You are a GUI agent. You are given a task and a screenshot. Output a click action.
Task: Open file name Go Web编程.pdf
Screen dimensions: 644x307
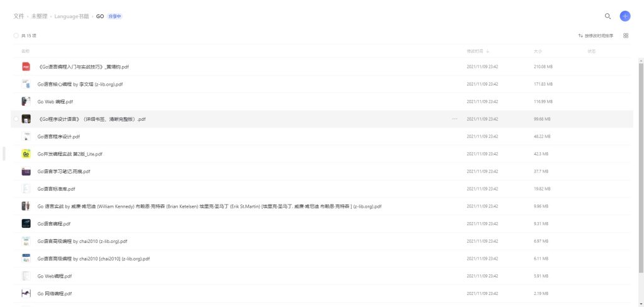[55, 276]
